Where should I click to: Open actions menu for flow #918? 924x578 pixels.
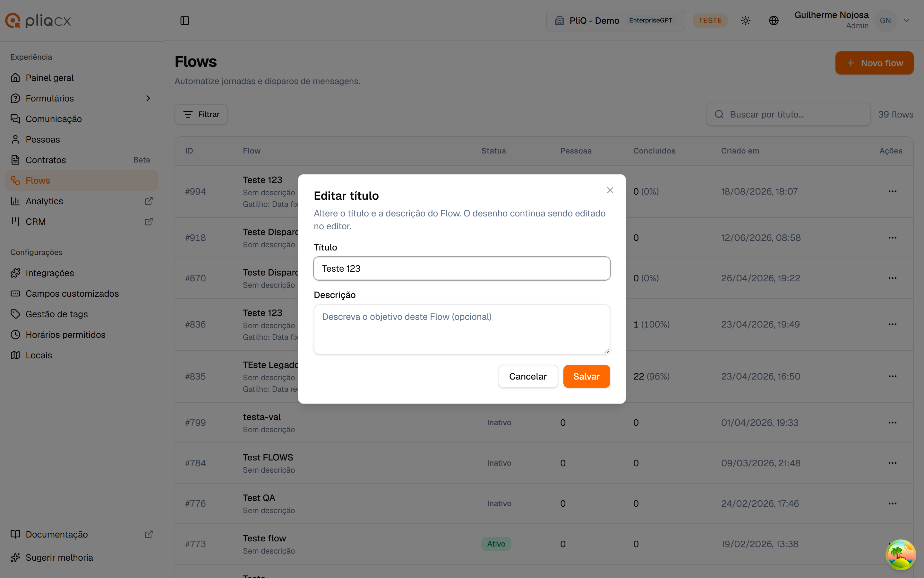(892, 238)
